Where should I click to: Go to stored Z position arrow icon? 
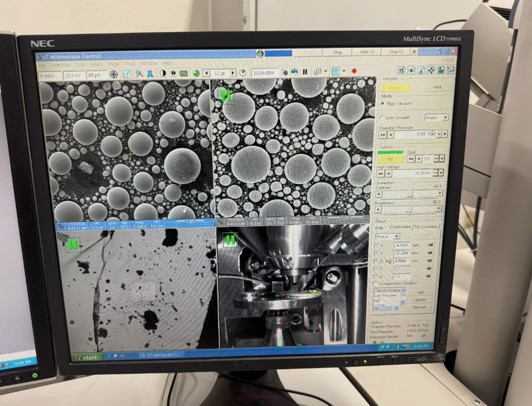coord(430,260)
